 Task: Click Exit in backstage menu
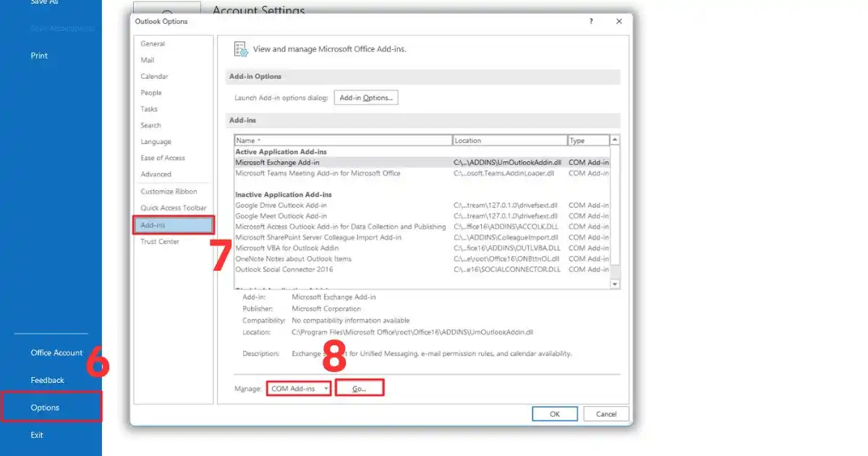point(37,435)
